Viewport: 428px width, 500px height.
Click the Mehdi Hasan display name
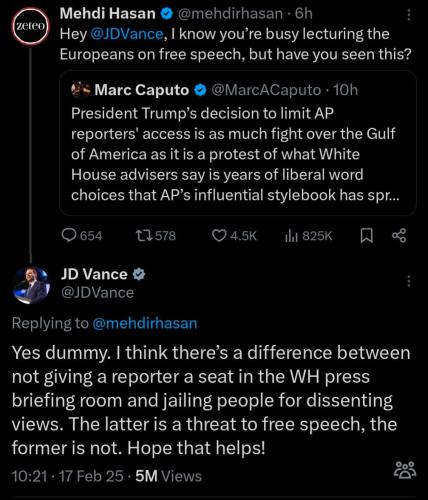(x=108, y=14)
